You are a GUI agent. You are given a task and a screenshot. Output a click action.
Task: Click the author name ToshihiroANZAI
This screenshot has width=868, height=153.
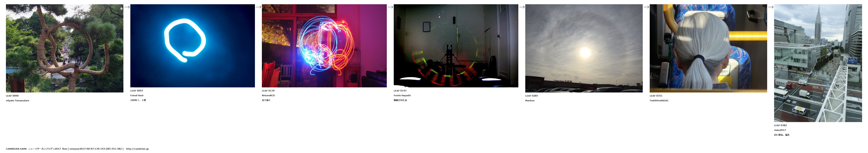point(659,101)
